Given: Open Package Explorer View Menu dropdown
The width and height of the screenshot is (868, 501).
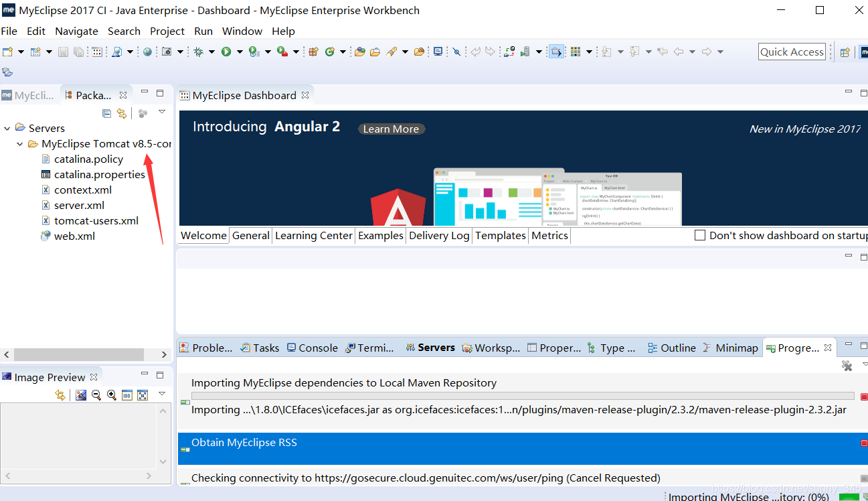Looking at the screenshot, I should [x=161, y=112].
